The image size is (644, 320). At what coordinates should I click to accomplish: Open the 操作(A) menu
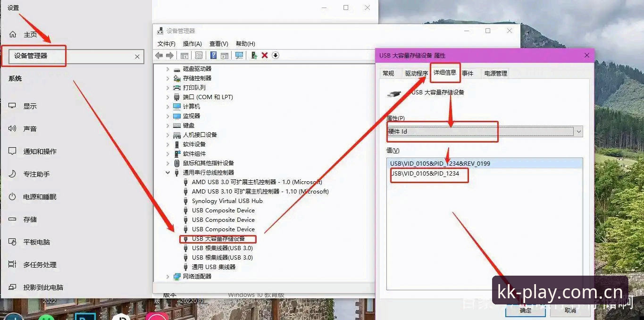coord(192,44)
